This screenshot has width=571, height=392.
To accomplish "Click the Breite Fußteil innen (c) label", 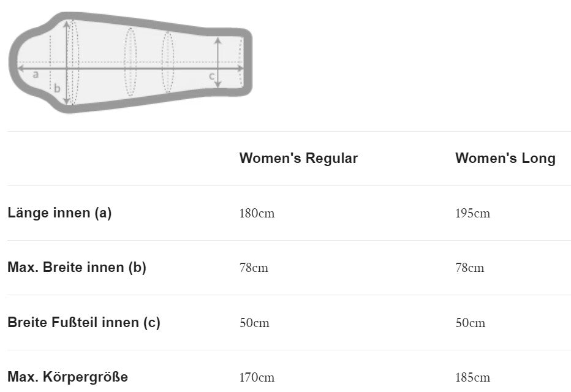I will point(84,323).
